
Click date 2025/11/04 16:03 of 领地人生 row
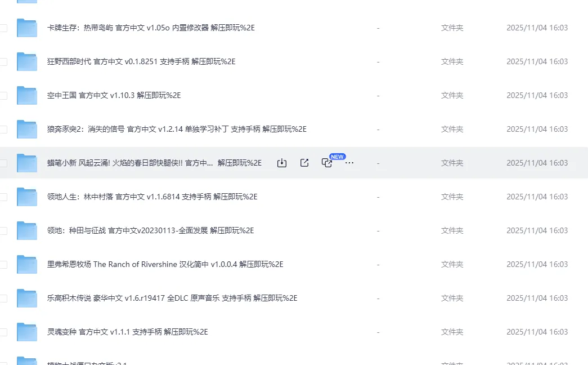[x=537, y=197]
